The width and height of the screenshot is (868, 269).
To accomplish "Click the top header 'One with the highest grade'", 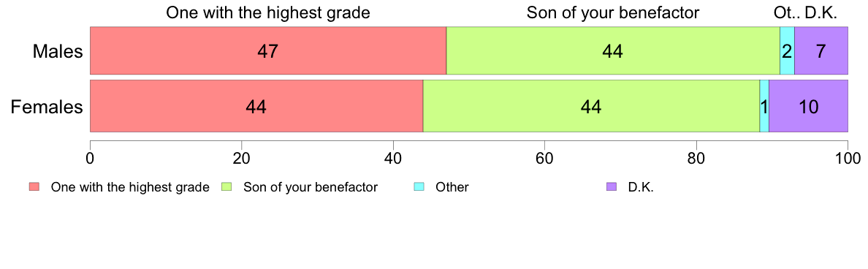I will pos(268,12).
